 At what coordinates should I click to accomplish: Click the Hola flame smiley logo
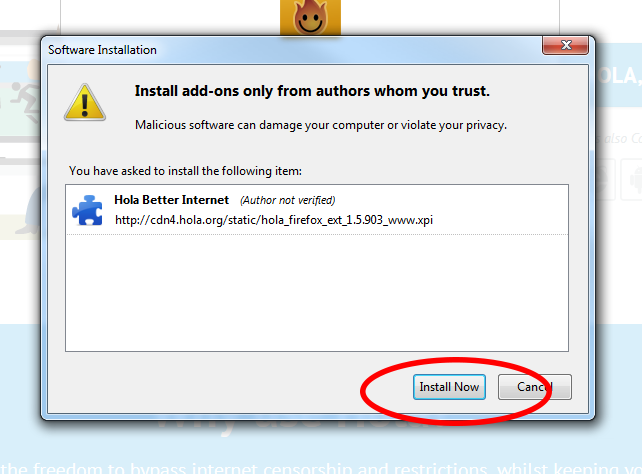point(310,18)
